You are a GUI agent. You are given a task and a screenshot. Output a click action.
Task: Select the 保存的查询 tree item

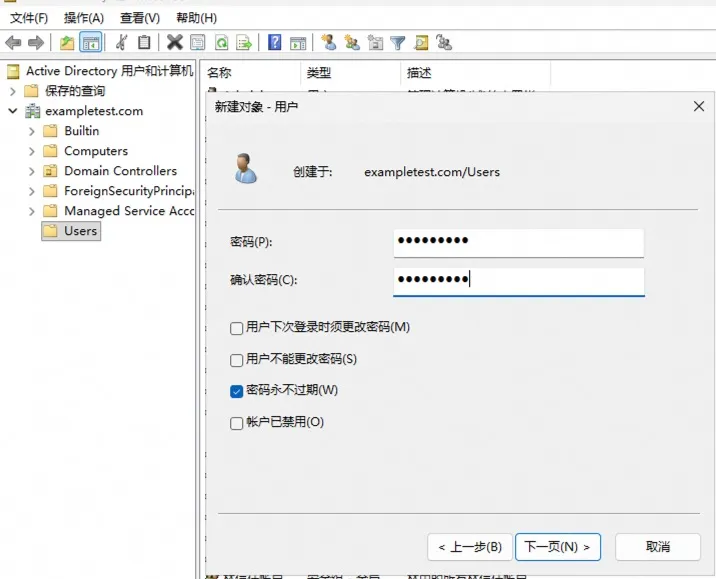point(75,91)
